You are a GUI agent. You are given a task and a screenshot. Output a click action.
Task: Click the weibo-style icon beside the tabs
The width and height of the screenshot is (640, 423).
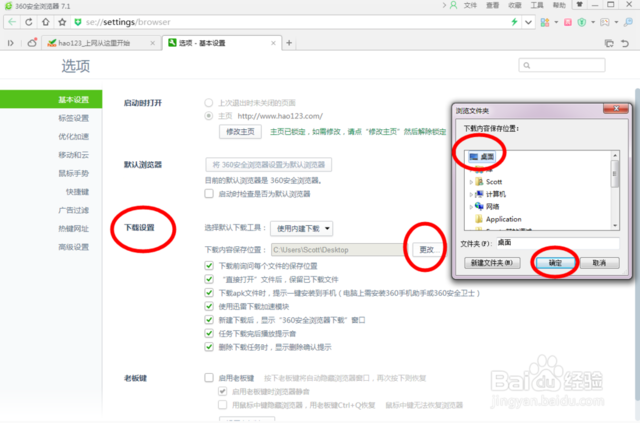click(32, 42)
